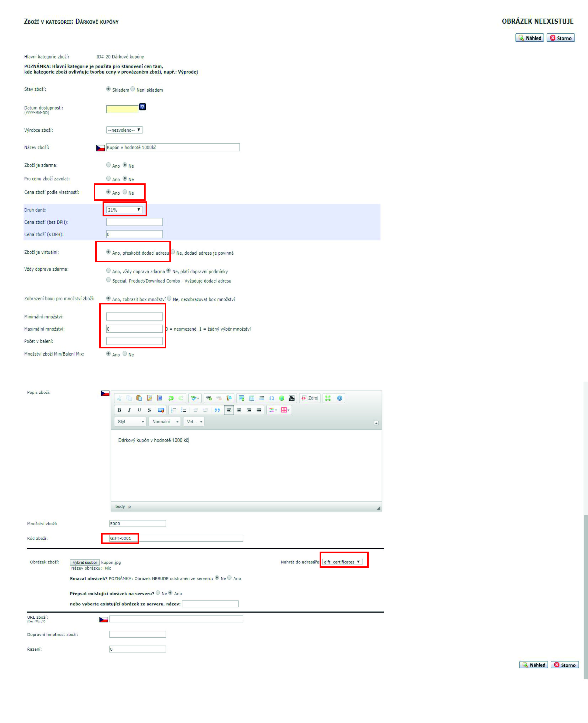Insert YouTube video via editor icon
Image resolution: width=588 pixels, height=723 pixels.
pyautogui.click(x=291, y=398)
